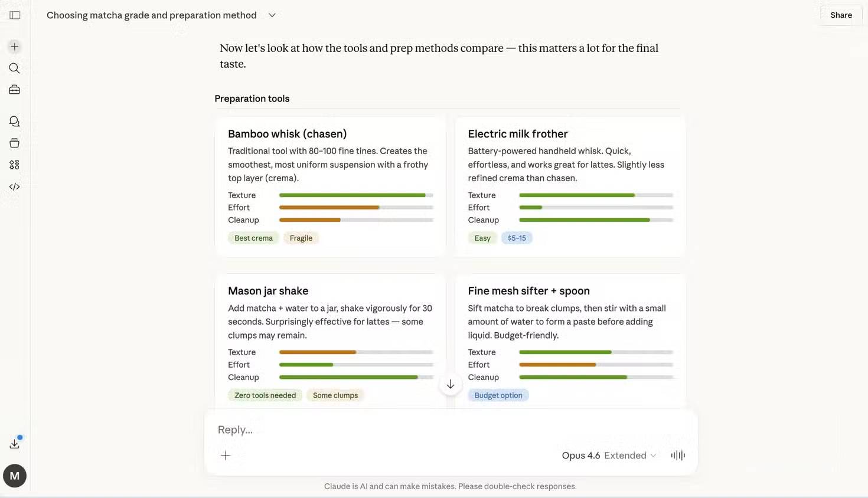Click the Best crema tag
868x498 pixels.
click(253, 238)
